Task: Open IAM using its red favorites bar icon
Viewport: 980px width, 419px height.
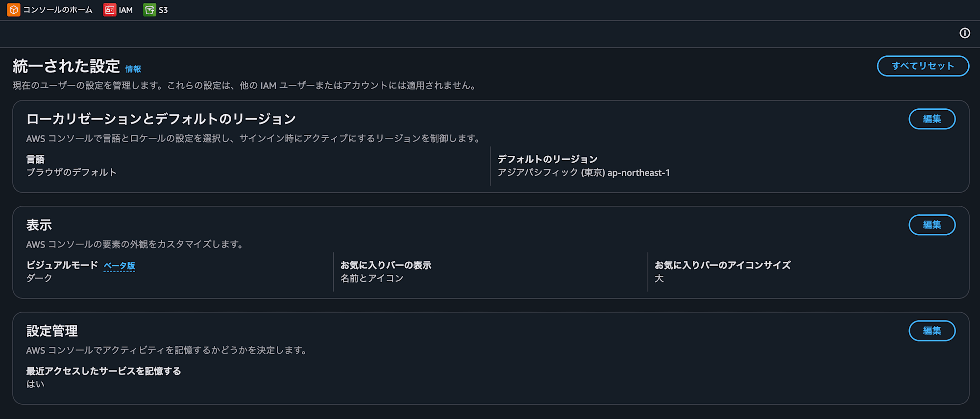Action: coord(108,9)
